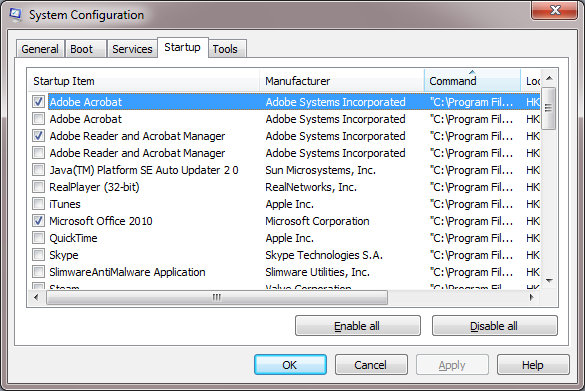Click 'Slimware Utilities, Inc.' manufacturer cell
This screenshot has height=391, width=585.
tap(317, 272)
